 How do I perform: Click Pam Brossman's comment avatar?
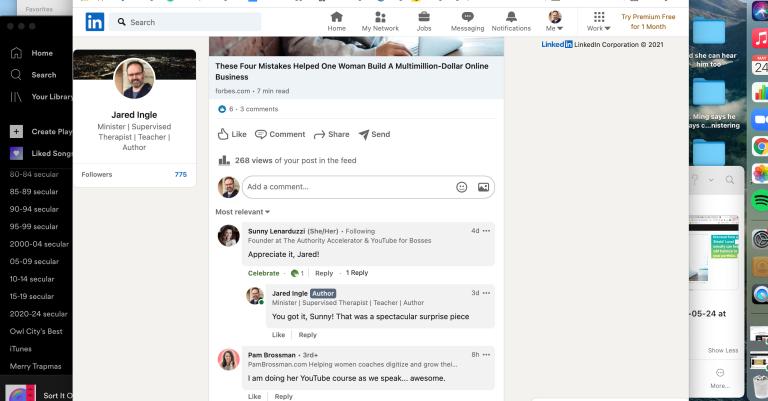(228, 360)
